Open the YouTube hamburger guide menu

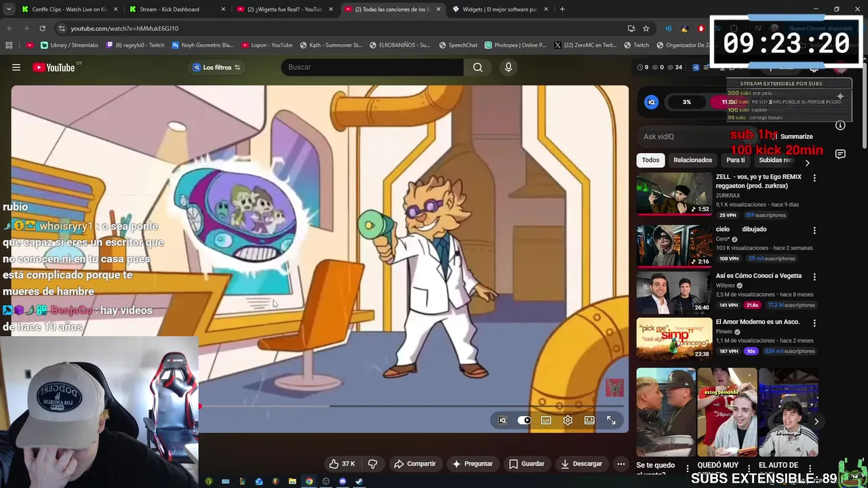click(x=16, y=67)
